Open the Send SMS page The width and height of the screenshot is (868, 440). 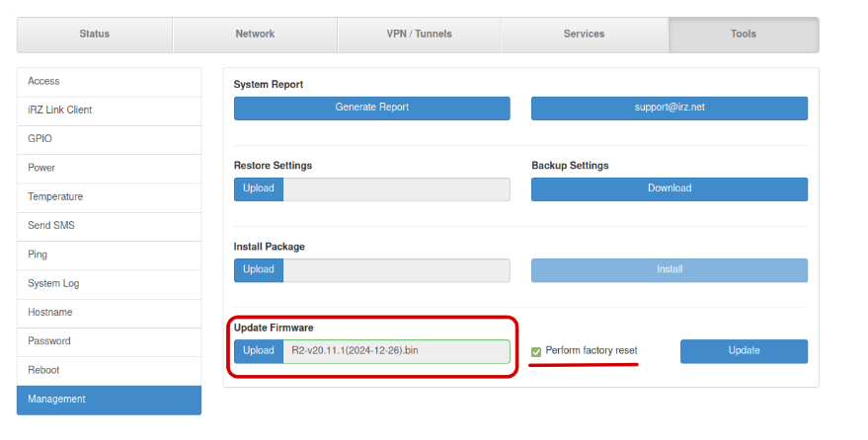click(109, 226)
